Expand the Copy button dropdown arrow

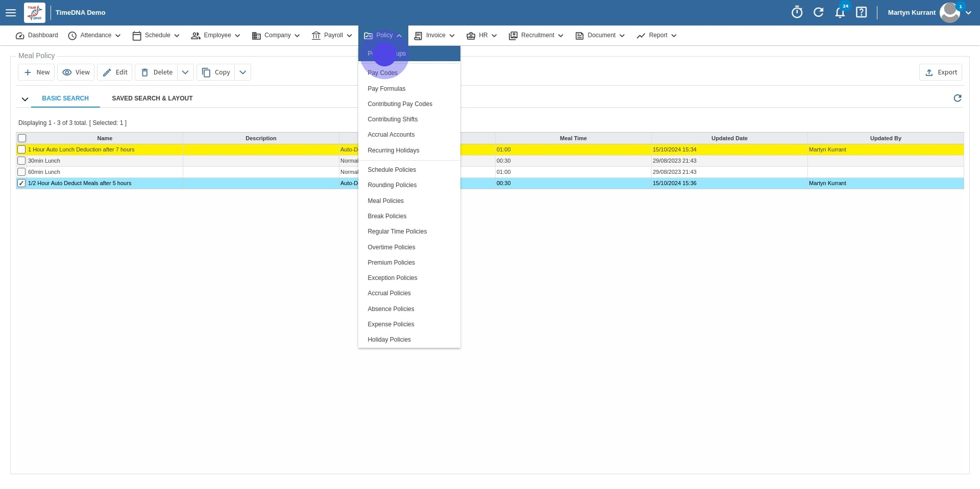pos(243,72)
